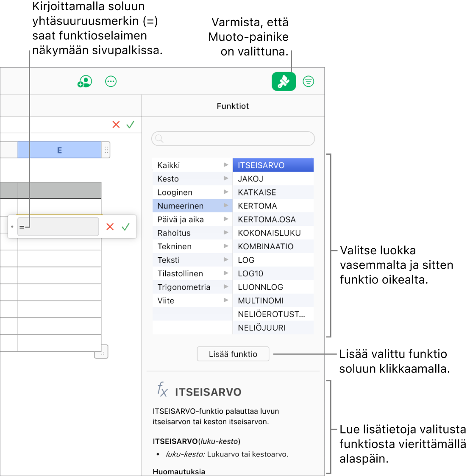Click the Funktiot panel title
The height and width of the screenshot is (476, 470).
[233, 106]
